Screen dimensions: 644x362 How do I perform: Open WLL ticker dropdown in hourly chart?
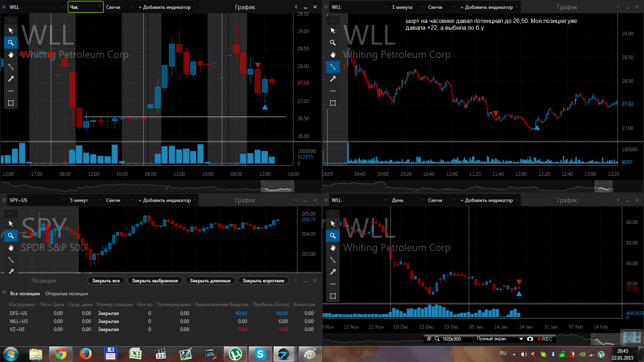pos(37,7)
